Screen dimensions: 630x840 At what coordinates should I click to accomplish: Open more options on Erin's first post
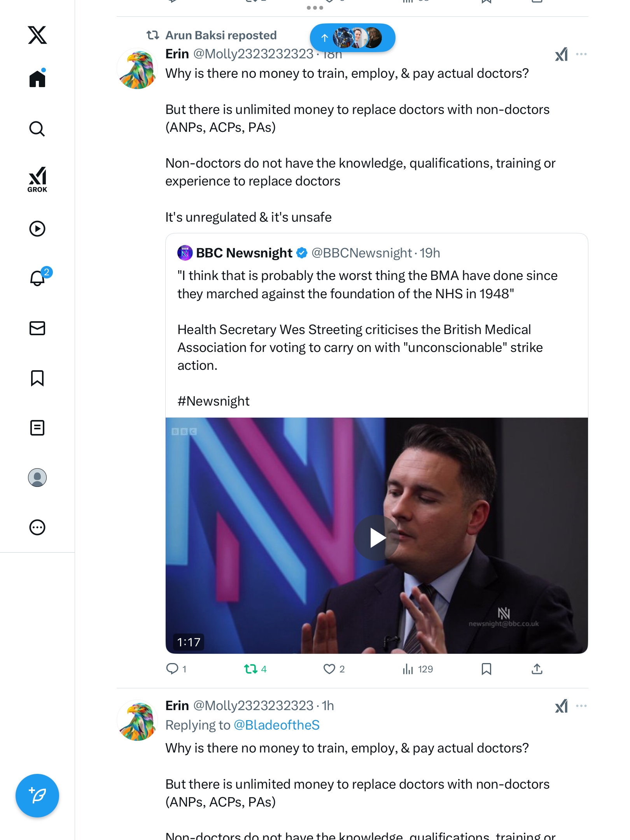coord(581,54)
